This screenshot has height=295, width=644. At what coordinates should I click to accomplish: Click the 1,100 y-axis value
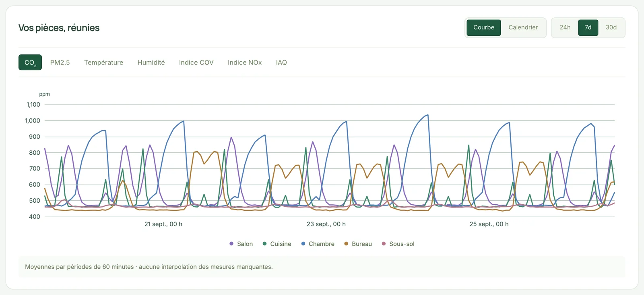point(33,105)
